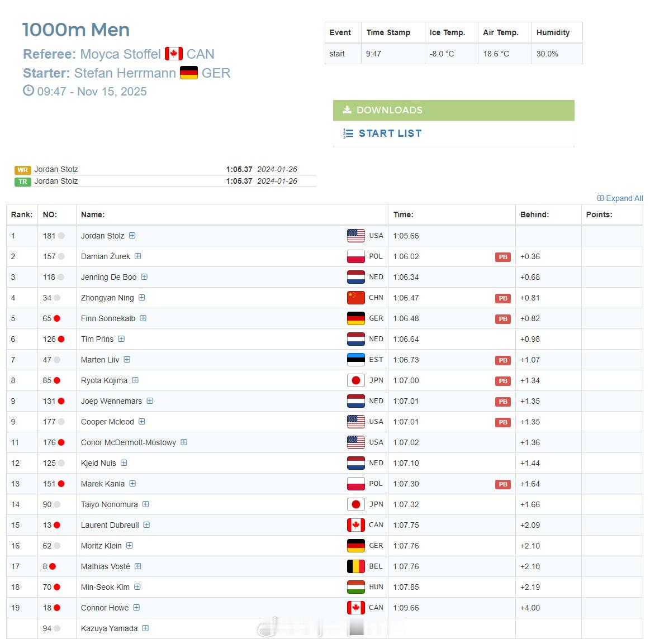Expand Min-Seok Kim row details
This screenshot has height=644, width=650.
click(x=137, y=587)
